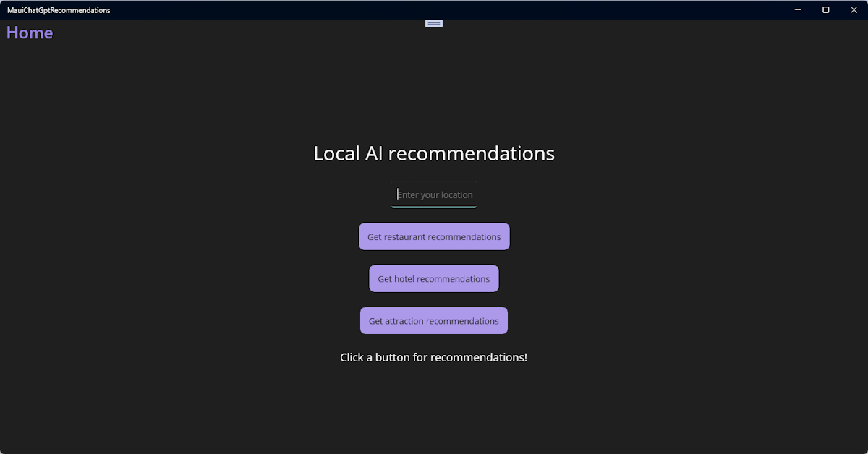Click Get restaurant recommendations

pos(434,236)
